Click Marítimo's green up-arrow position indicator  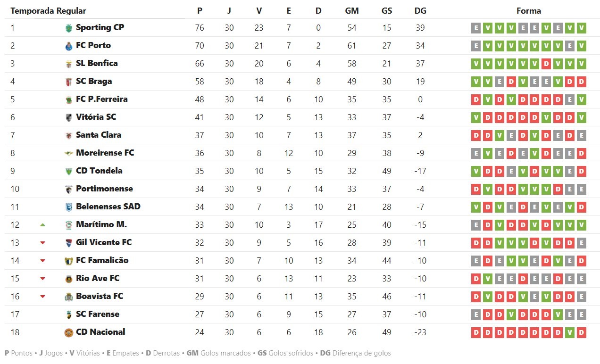[43, 225]
